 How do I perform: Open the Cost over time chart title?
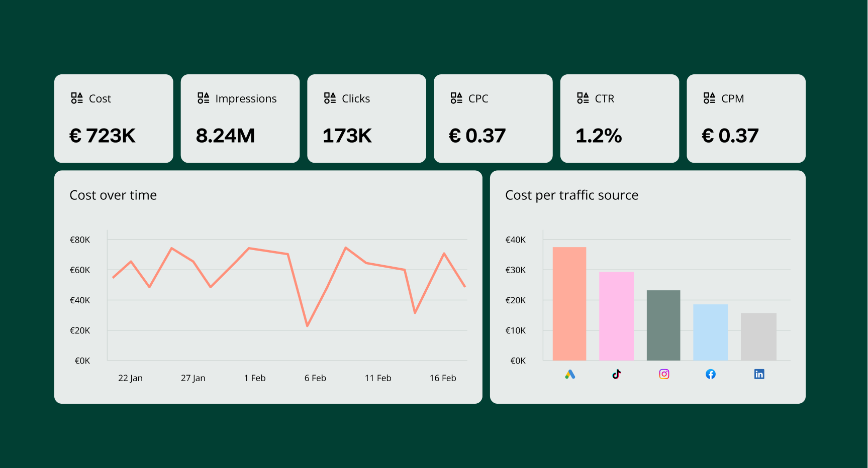(x=113, y=195)
